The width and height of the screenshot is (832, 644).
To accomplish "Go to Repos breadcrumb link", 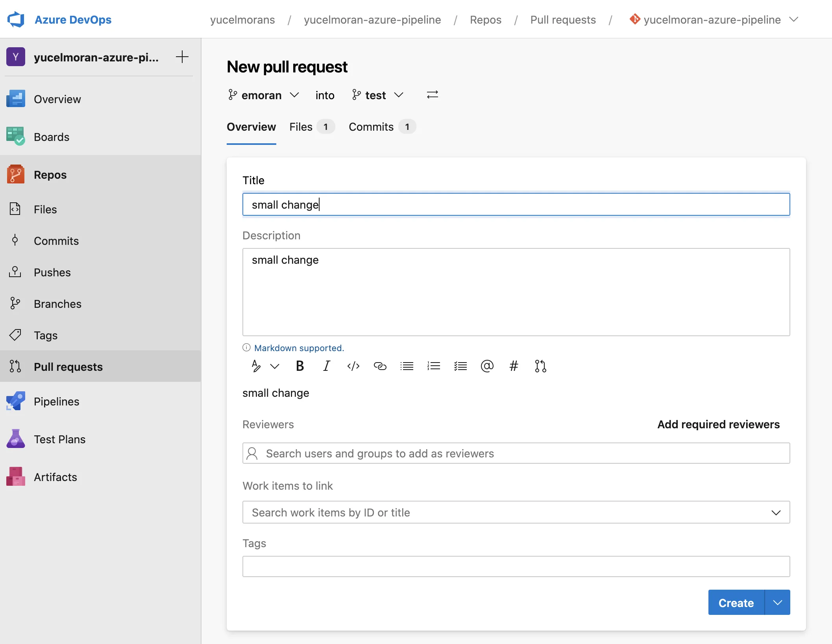I will click(486, 20).
